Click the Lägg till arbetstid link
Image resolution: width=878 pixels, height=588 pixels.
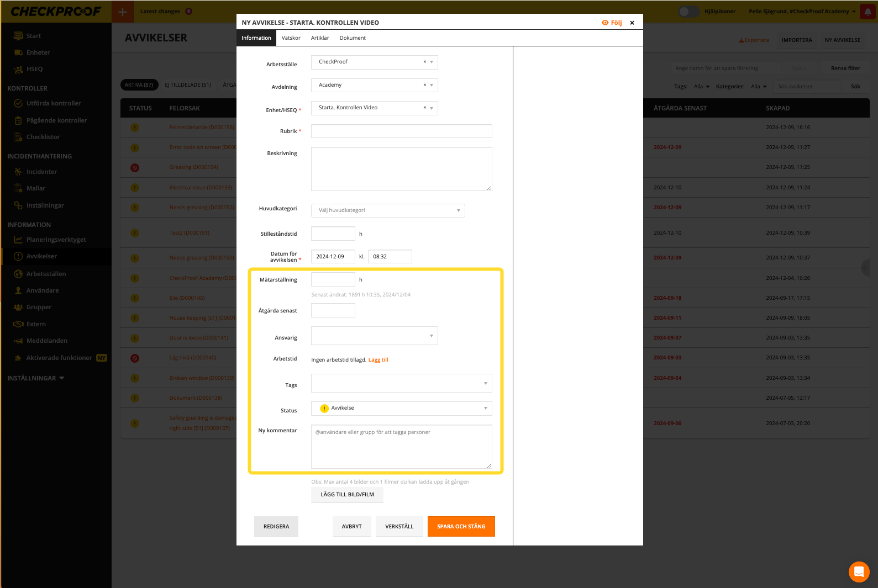pyautogui.click(x=378, y=360)
